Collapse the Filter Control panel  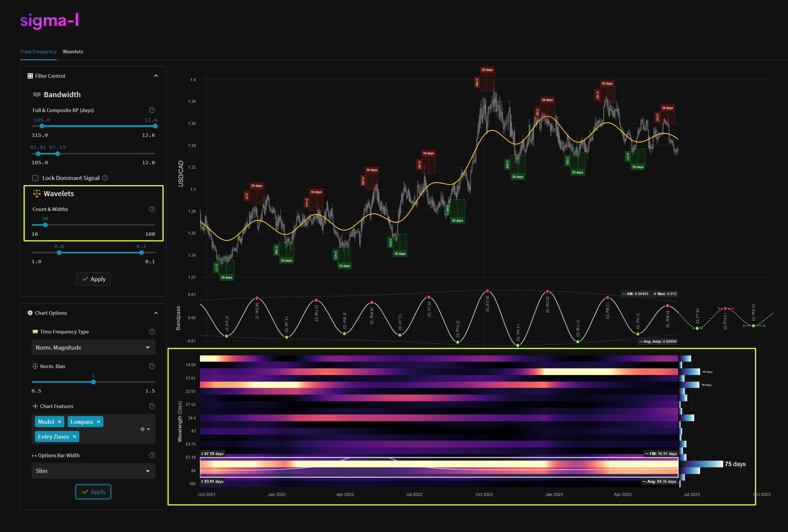point(156,76)
